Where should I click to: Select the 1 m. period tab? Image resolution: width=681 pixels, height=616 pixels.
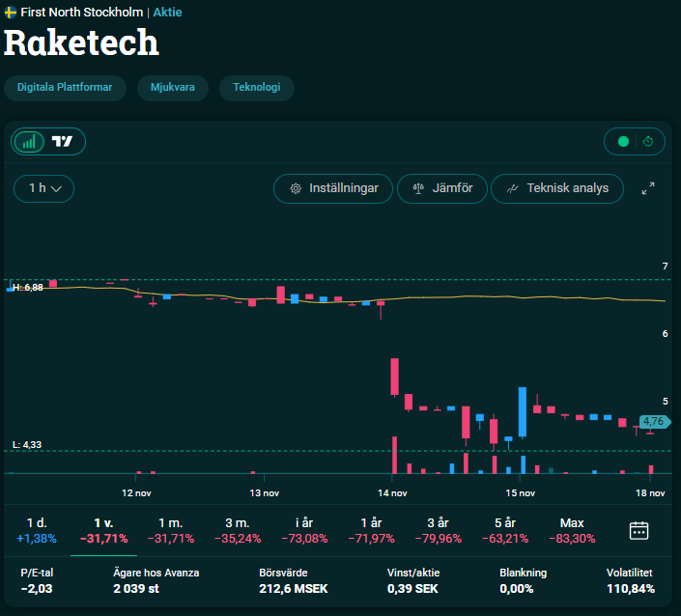tap(171, 530)
